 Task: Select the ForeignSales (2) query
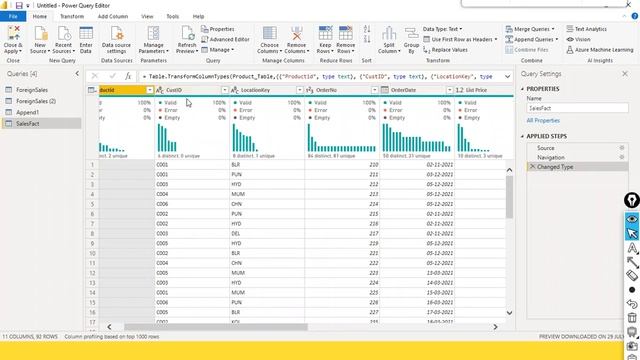(x=41, y=101)
